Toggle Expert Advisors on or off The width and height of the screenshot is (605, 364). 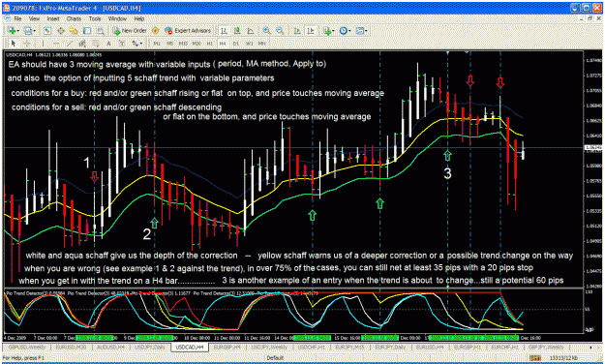(188, 30)
